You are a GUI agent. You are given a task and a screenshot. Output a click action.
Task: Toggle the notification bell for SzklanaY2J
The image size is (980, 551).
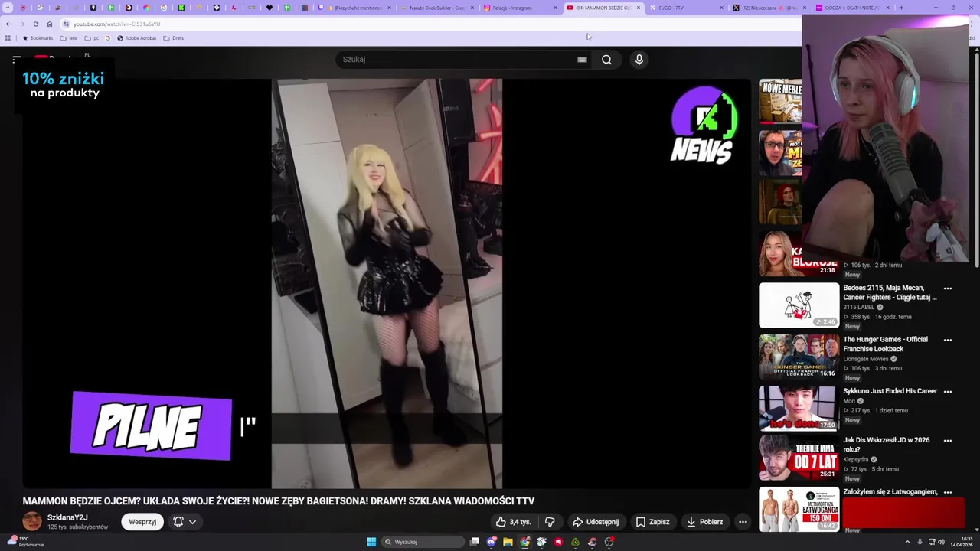point(178,522)
